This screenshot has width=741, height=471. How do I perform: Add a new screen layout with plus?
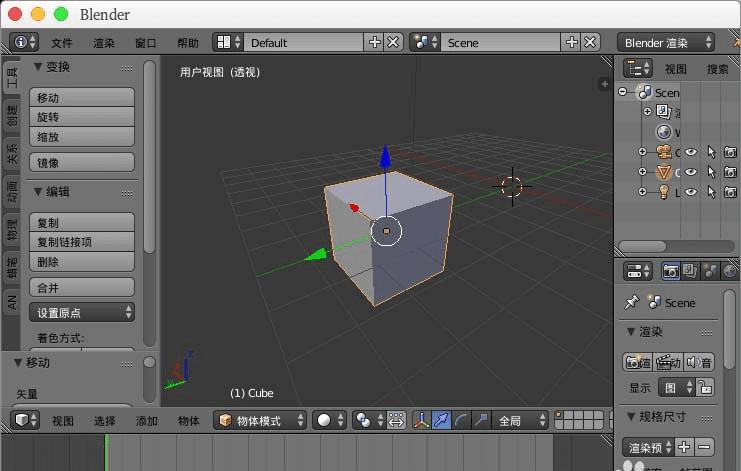pos(374,43)
